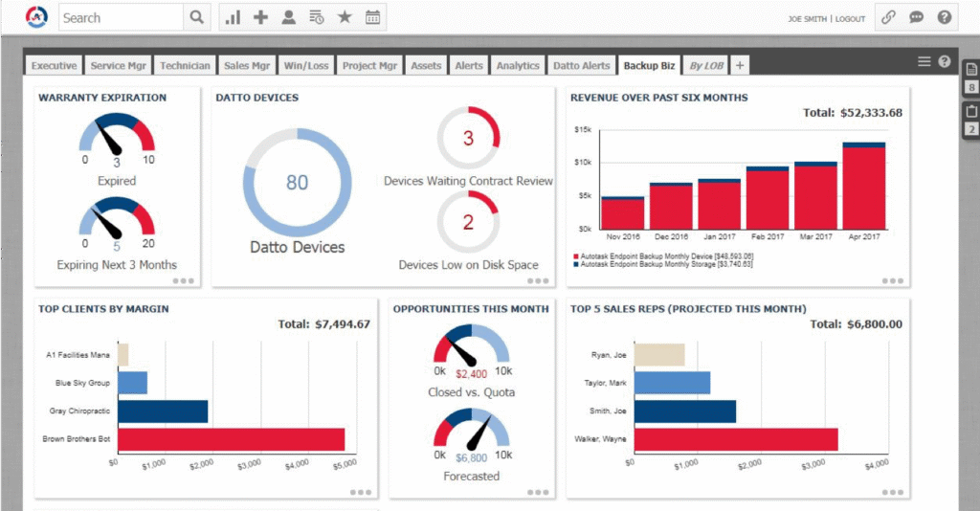Screen dimensions: 980x511
Task: Open the dashboards bar chart icon
Action: (234, 17)
